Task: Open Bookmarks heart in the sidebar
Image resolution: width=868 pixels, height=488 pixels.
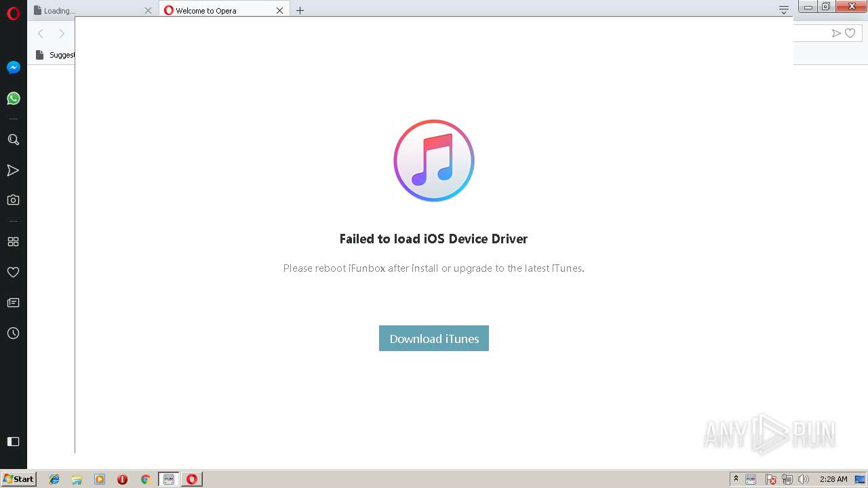Action: point(13,272)
